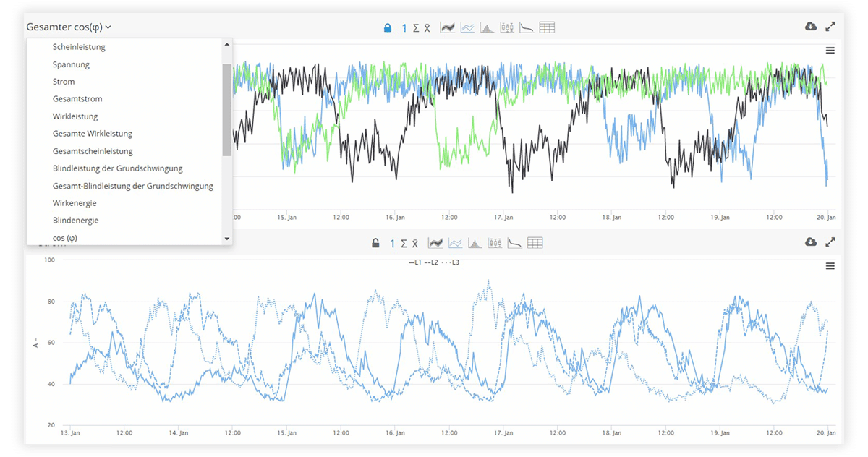Toggle the L3 series in the bottom chart legend
Viewport: 868px width, 457px height.
pos(451,262)
